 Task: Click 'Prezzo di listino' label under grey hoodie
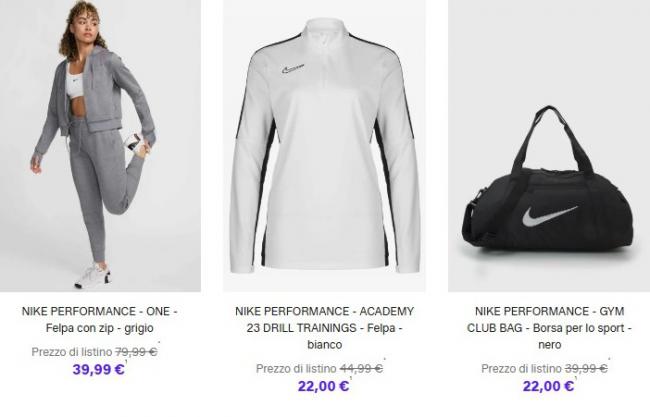point(72,352)
